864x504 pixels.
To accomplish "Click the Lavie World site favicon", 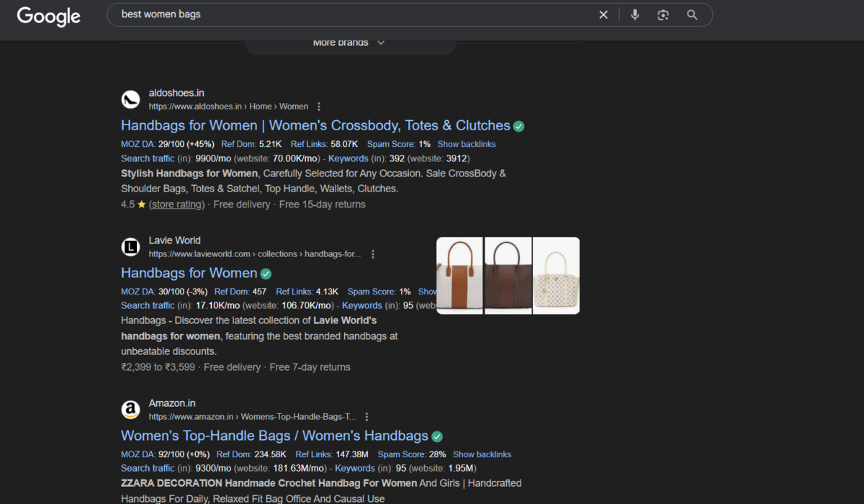I will pos(130,247).
